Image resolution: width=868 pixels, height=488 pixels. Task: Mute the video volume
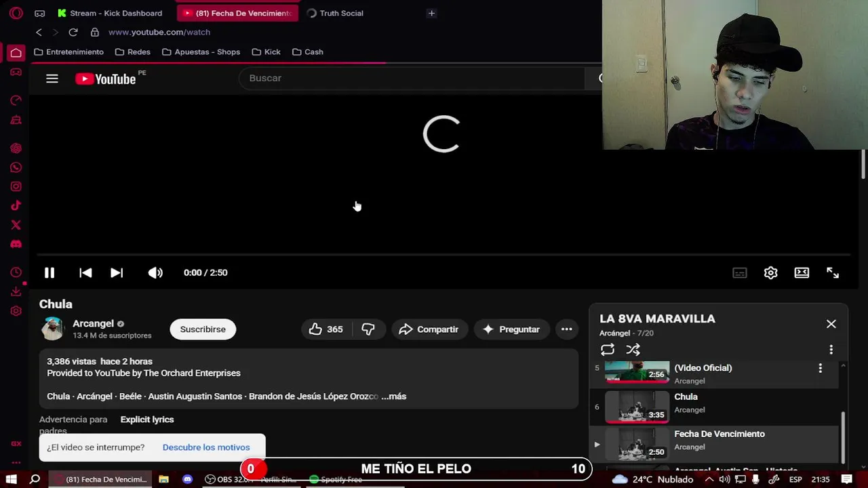point(155,272)
